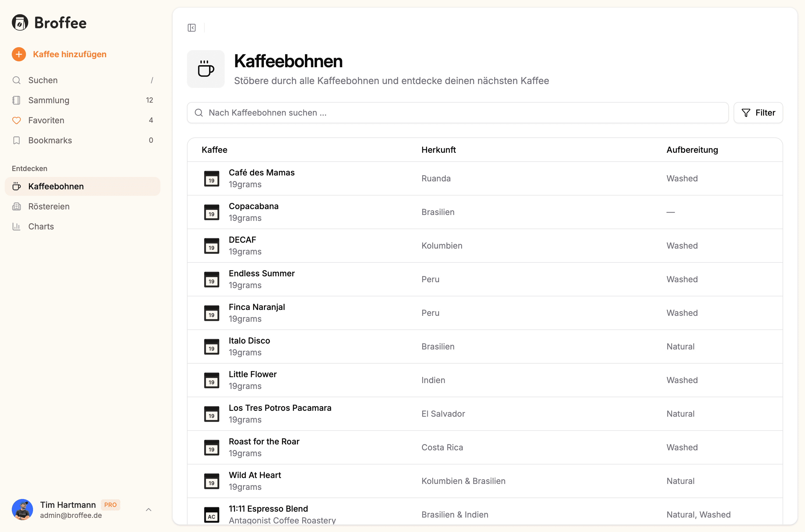Click the Favoriten count 4
The height and width of the screenshot is (532, 805).
click(151, 120)
